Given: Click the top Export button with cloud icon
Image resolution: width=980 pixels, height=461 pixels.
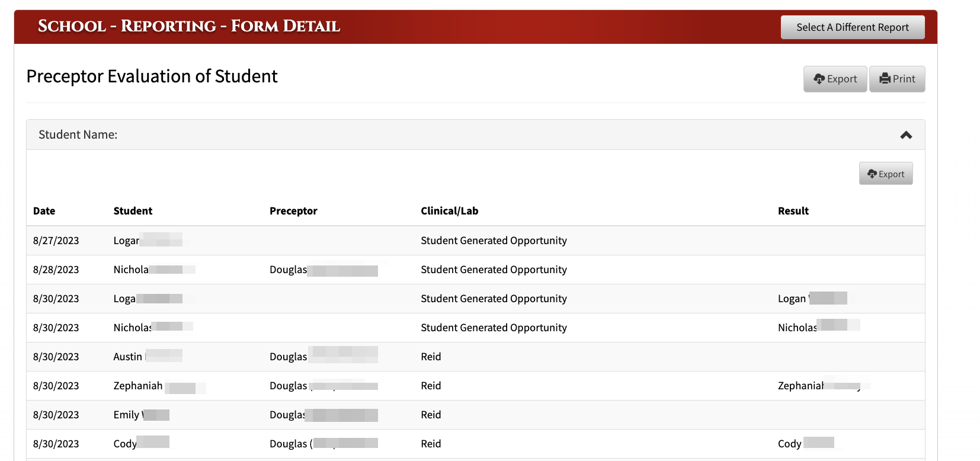Looking at the screenshot, I should [x=835, y=79].
